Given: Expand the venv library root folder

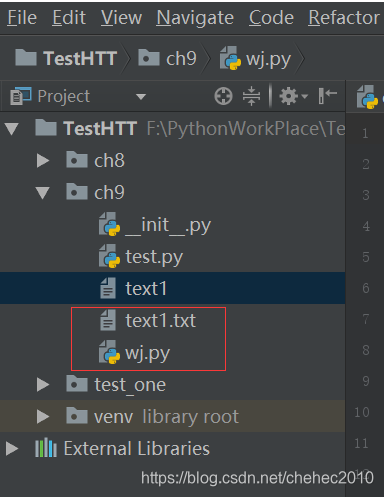Looking at the screenshot, I should pos(43,417).
